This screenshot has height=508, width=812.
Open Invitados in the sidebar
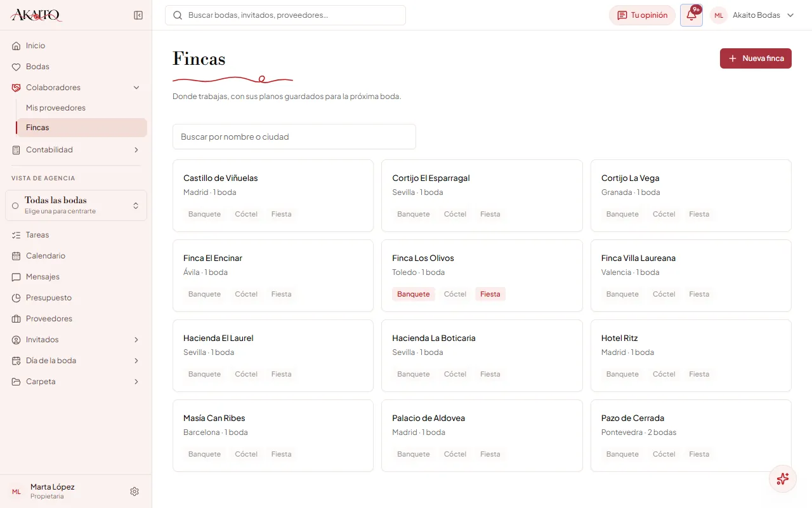point(76,340)
